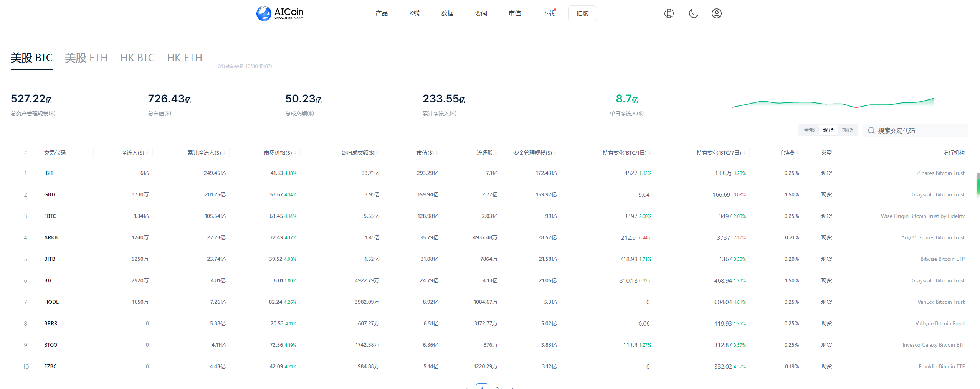
Task: Sort by 资金管理规模($) column arrows
Action: pos(555,153)
